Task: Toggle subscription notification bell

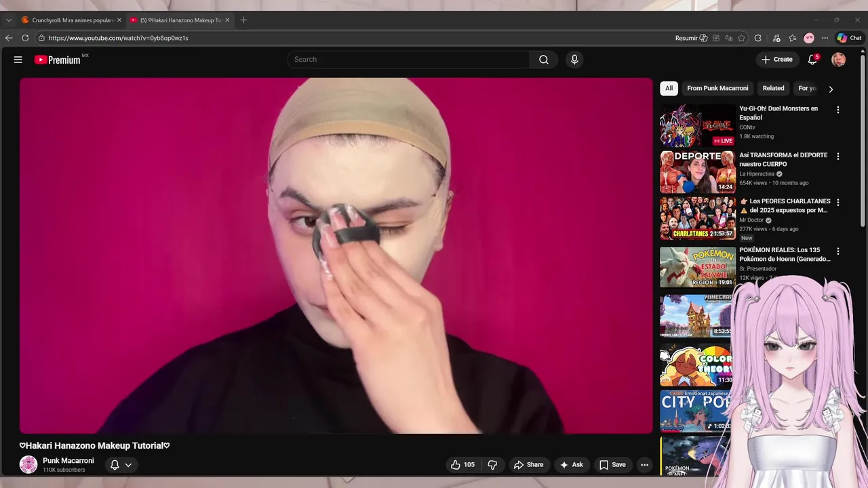Action: click(115, 464)
